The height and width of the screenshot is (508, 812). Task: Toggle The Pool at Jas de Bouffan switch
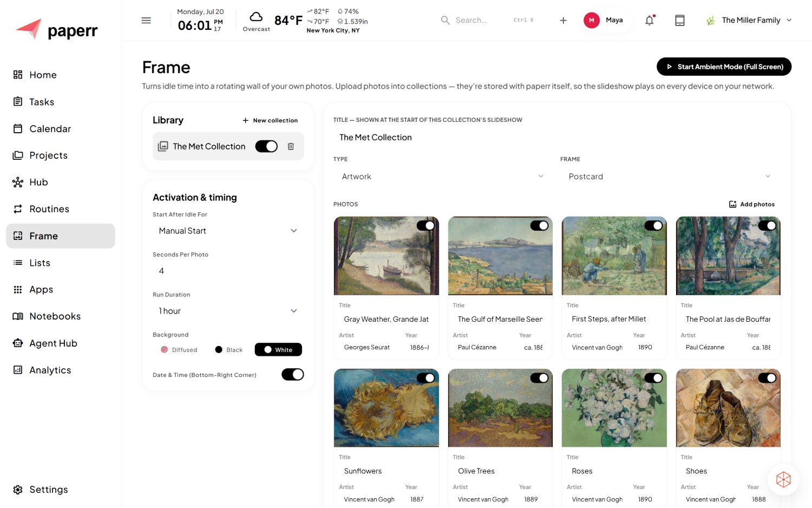pyautogui.click(x=767, y=225)
